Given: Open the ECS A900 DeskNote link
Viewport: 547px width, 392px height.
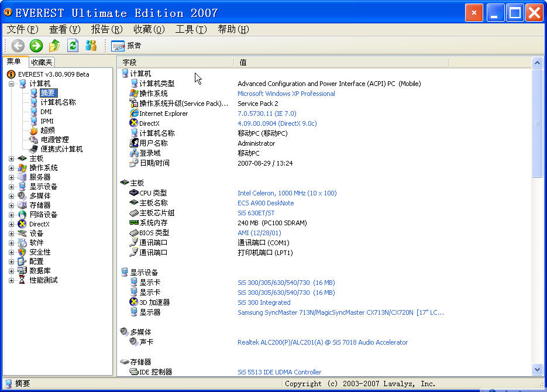Looking at the screenshot, I should point(266,203).
